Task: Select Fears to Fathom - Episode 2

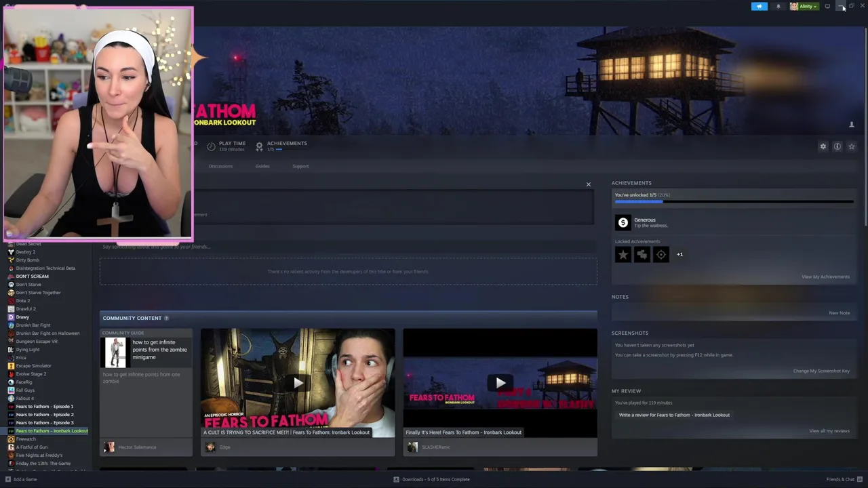Action: coord(46,415)
